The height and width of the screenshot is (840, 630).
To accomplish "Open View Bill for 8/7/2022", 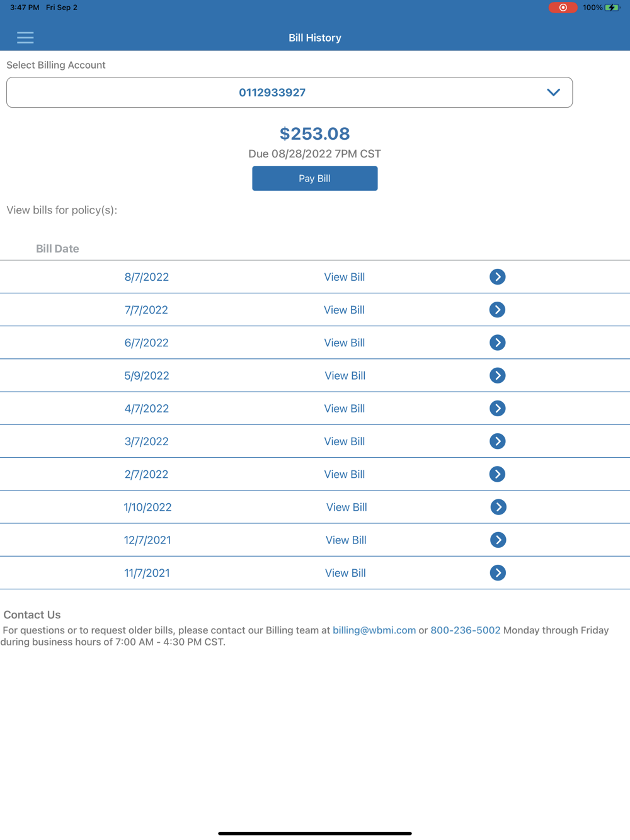I will coord(345,277).
